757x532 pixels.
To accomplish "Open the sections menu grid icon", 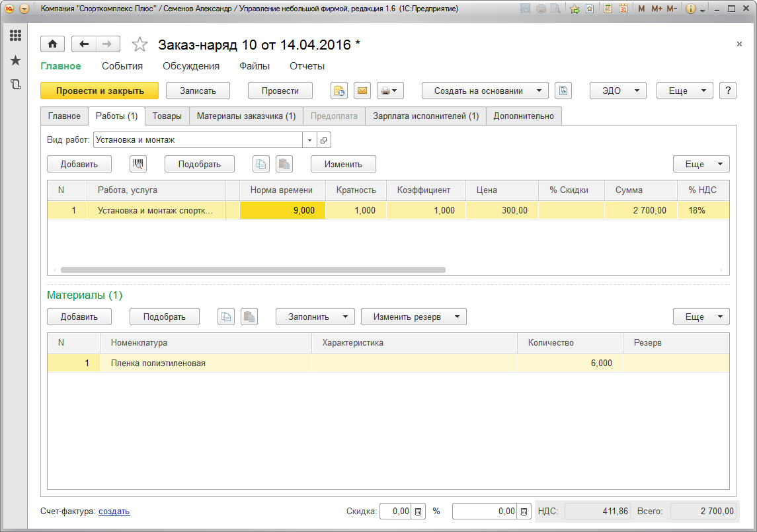I will (x=15, y=35).
